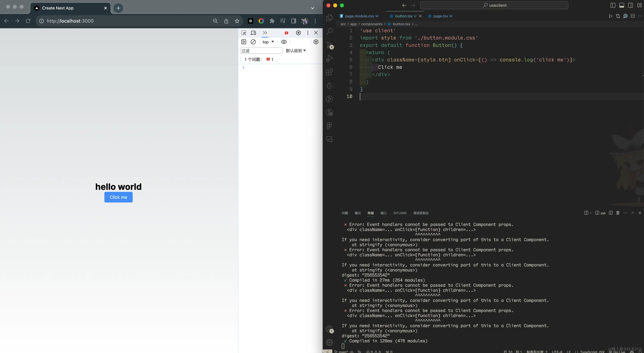Open the GITLENS panel tab
The image size is (644, 353).
(x=400, y=213)
